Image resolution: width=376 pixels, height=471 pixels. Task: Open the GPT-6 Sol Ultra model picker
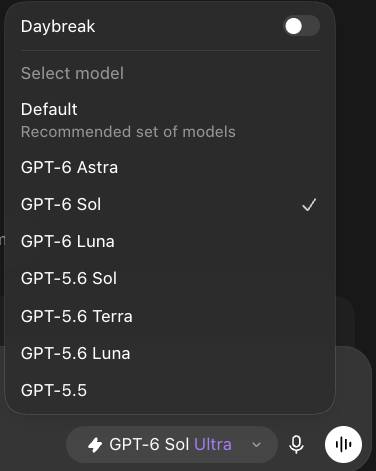pos(172,444)
